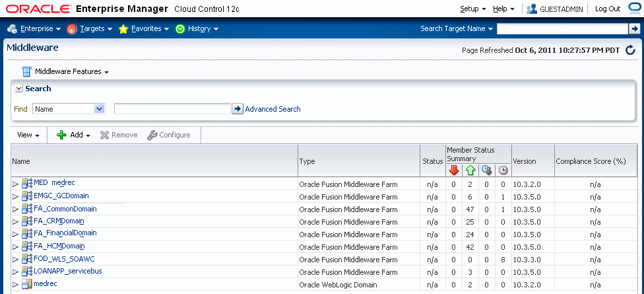Expand the FA_HCMDomain row
Viewport: 644px width, 294px height.
[x=16, y=246]
